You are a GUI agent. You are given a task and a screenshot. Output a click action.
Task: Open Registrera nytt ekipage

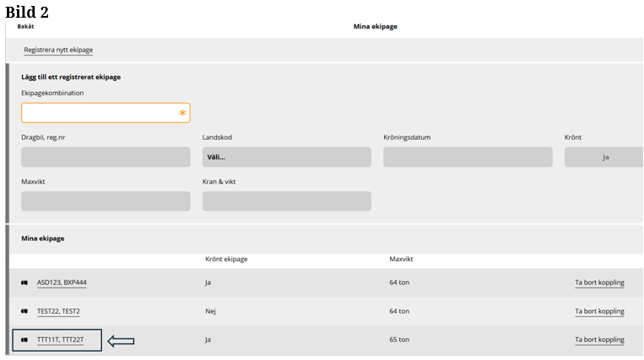pos(58,50)
